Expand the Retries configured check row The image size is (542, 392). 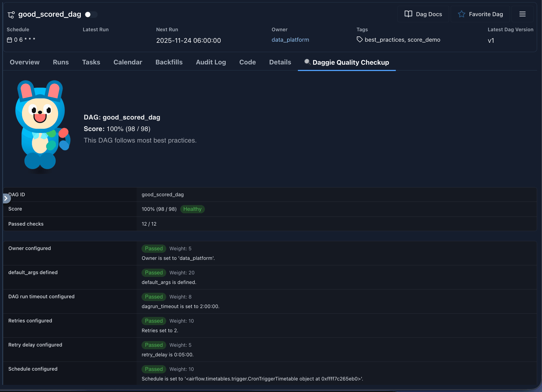tap(30, 321)
